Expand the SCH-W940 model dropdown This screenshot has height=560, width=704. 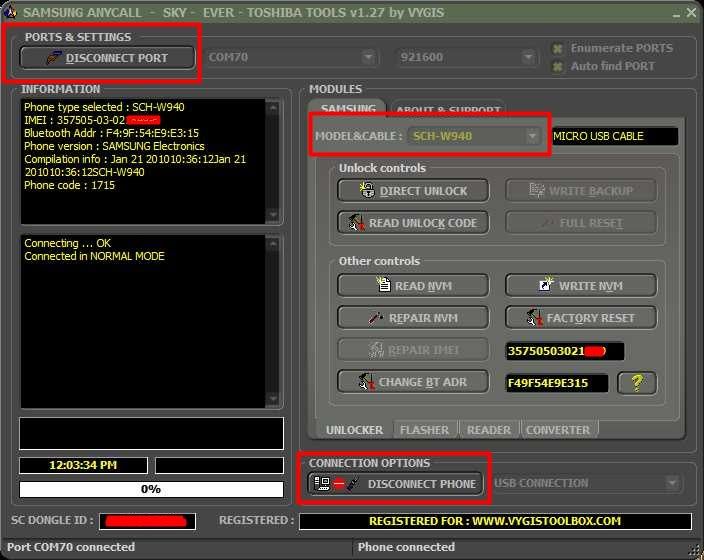pos(532,136)
